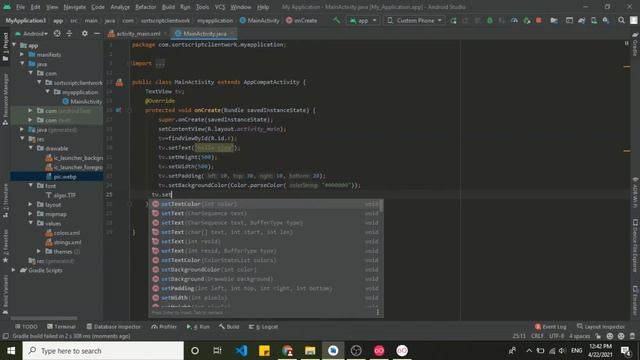Choose setText(CharSequence text) completion
Screen dimensions: 640x360
[x=265, y=213]
